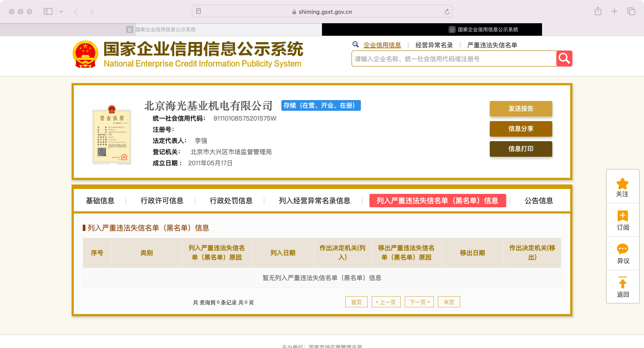The image size is (644, 348).
Task: Click the 返回 up-arrow icon
Action: tap(623, 283)
